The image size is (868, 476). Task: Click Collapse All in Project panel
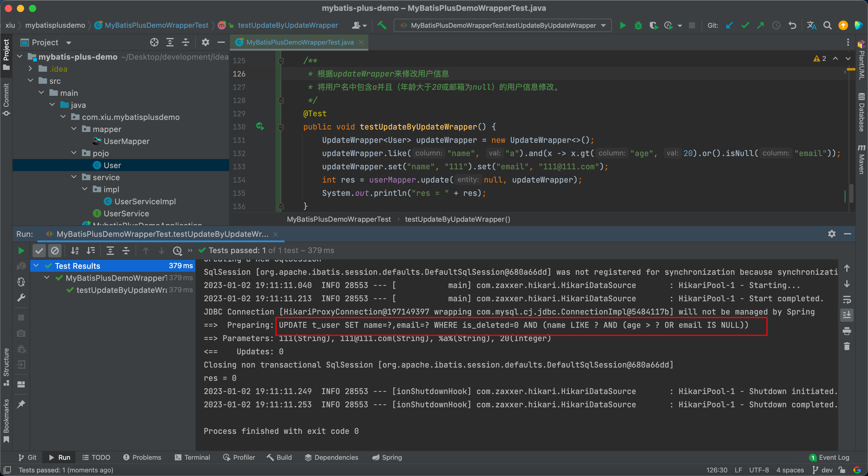(185, 42)
